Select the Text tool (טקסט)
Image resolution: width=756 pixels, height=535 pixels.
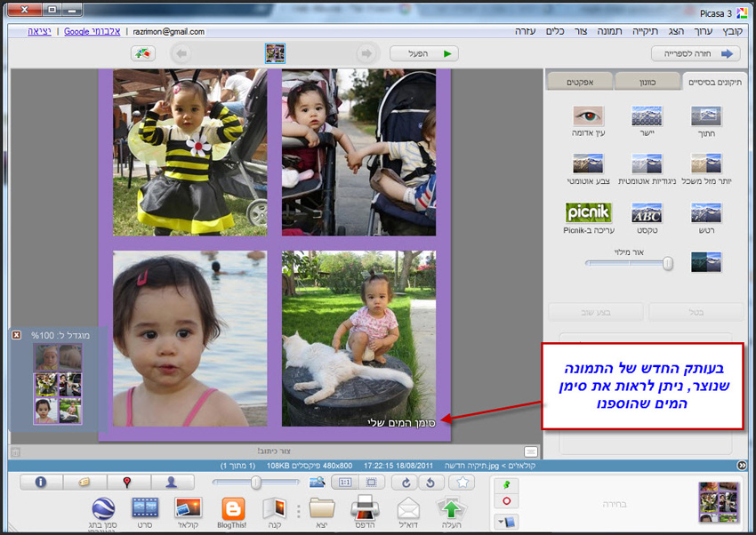[647, 212]
